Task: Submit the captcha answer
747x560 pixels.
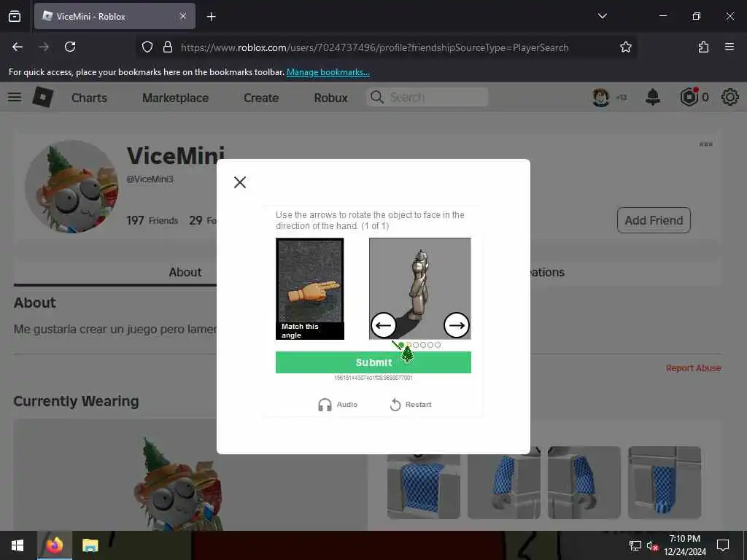Action: coord(373,362)
